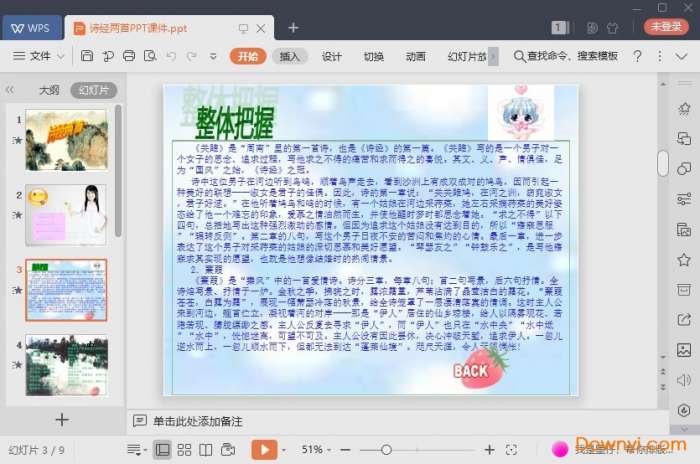Click the Save icon in quick toolbar

(87, 56)
